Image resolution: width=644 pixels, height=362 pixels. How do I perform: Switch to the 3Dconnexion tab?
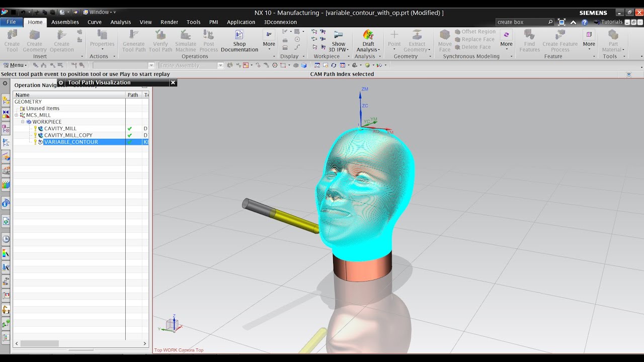click(280, 22)
